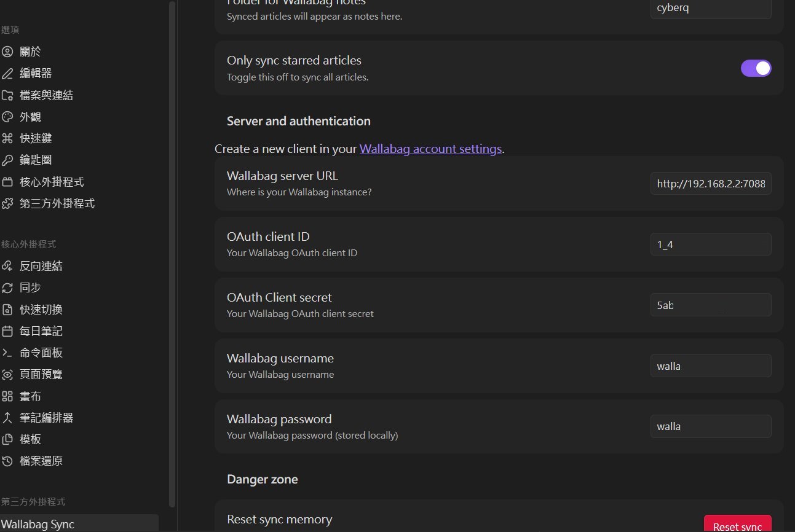Viewport: 795px width, 532px height.
Task: Disable Only sync starred articles toggle
Action: pos(756,68)
